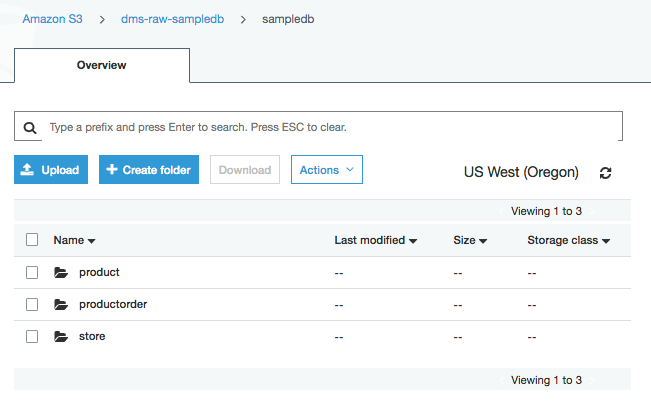This screenshot has height=403, width=651.
Task: Click the plus icon on Create folder
Action: (111, 170)
